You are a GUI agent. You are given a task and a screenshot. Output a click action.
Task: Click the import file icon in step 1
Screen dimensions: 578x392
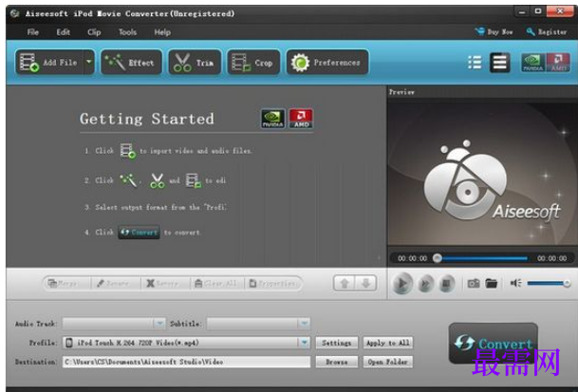(x=127, y=151)
